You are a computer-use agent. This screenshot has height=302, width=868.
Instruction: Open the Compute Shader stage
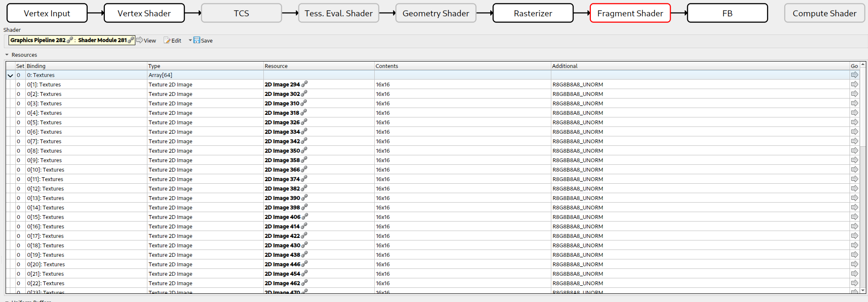[x=824, y=13]
